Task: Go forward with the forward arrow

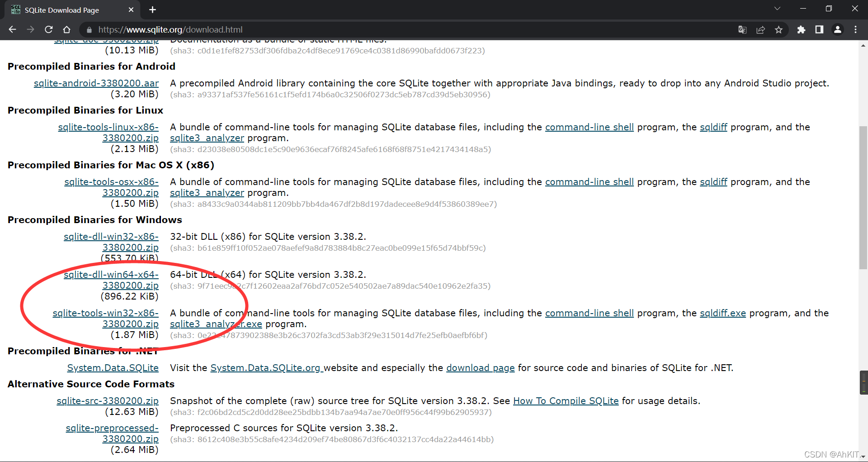Action: [30, 29]
